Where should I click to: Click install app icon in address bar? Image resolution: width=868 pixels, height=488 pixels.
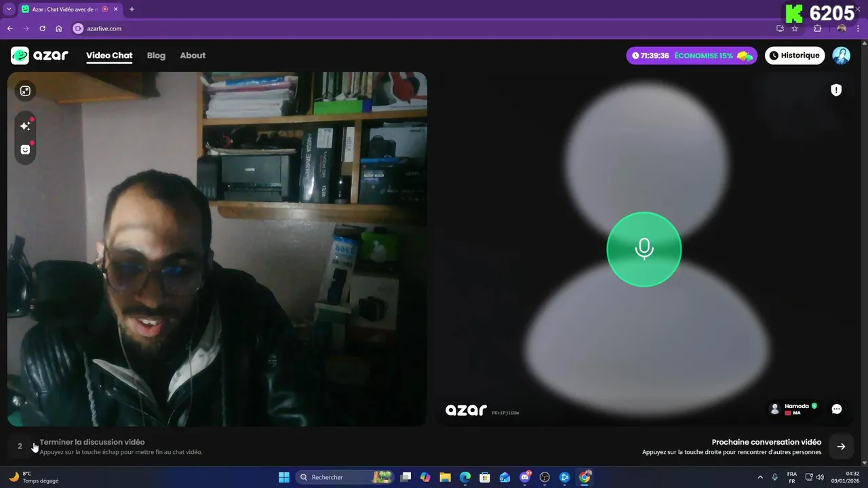tap(780, 28)
